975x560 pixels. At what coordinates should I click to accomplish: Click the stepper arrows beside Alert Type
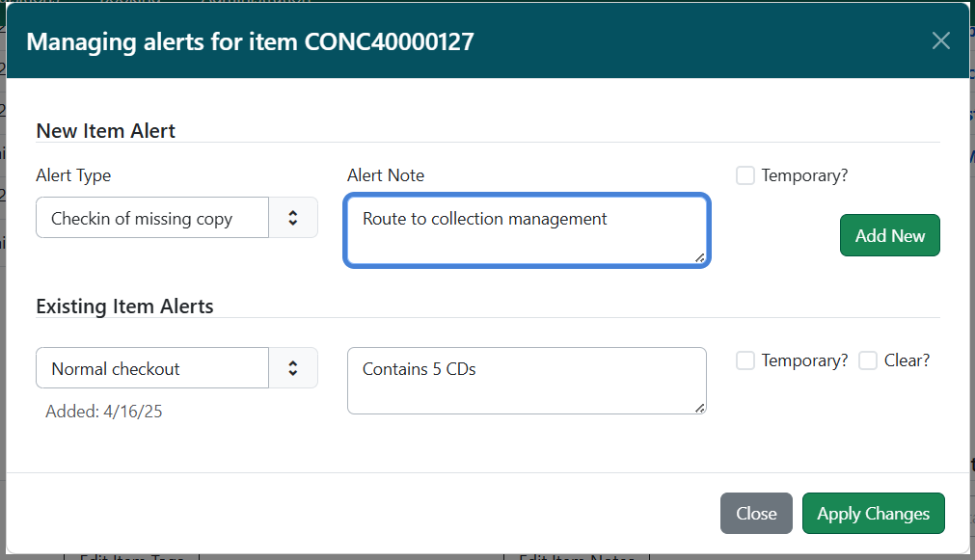coord(294,217)
